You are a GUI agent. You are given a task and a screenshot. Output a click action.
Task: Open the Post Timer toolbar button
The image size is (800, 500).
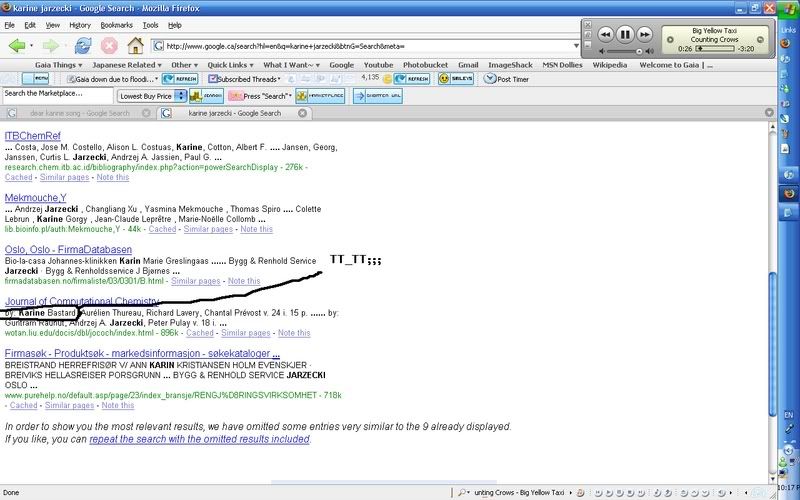506,79
